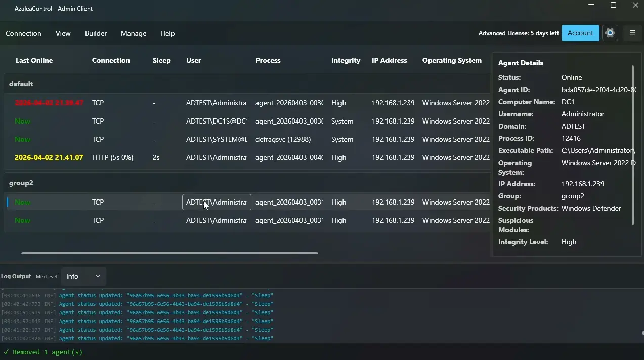Click the Account button
This screenshot has width=644, height=360.
(580, 33)
